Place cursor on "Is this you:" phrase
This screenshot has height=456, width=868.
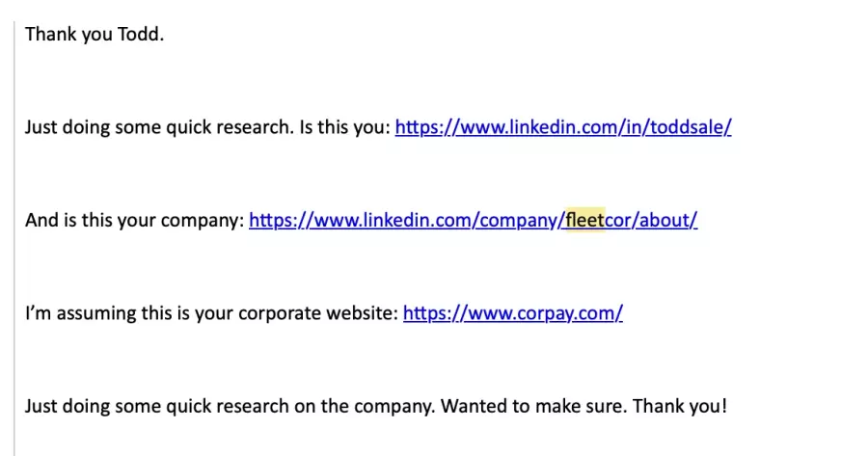click(x=345, y=127)
